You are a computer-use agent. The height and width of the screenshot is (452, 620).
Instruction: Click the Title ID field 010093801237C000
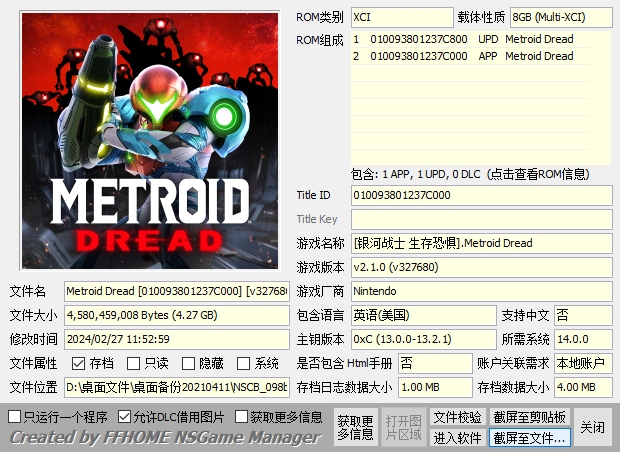pyautogui.click(x=482, y=195)
